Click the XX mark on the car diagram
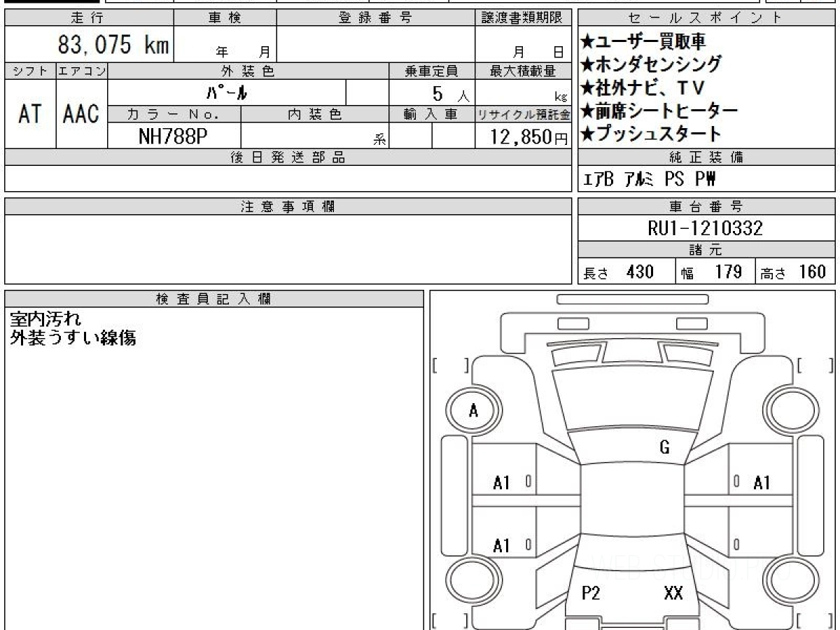Image resolution: width=840 pixels, height=630 pixels. pyautogui.click(x=673, y=594)
